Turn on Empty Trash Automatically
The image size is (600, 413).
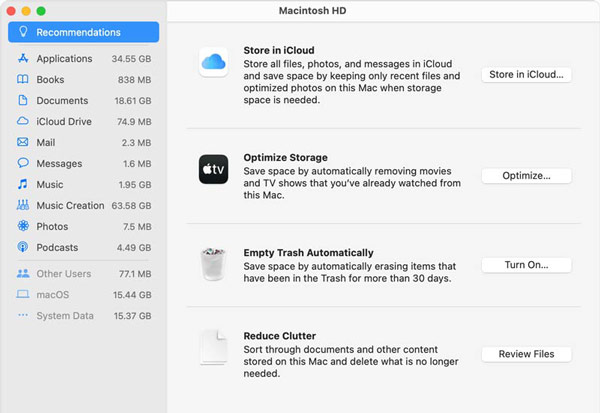click(x=526, y=264)
